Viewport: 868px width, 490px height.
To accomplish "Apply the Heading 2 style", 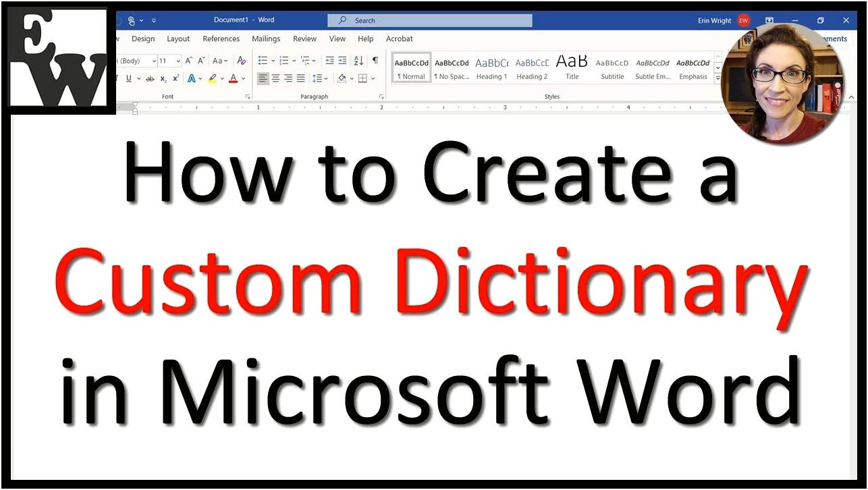I will pos(532,68).
